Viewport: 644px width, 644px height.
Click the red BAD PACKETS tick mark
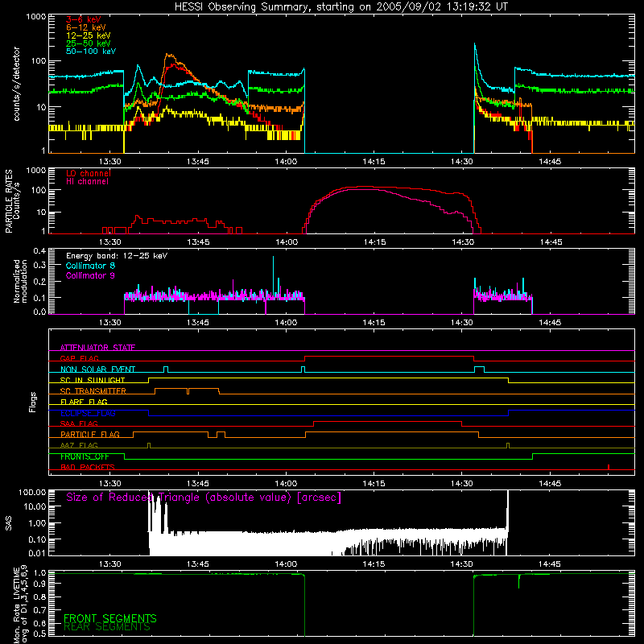(x=609, y=467)
